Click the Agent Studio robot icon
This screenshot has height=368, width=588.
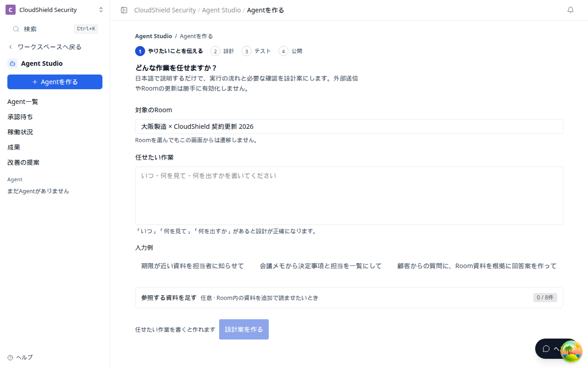point(12,63)
